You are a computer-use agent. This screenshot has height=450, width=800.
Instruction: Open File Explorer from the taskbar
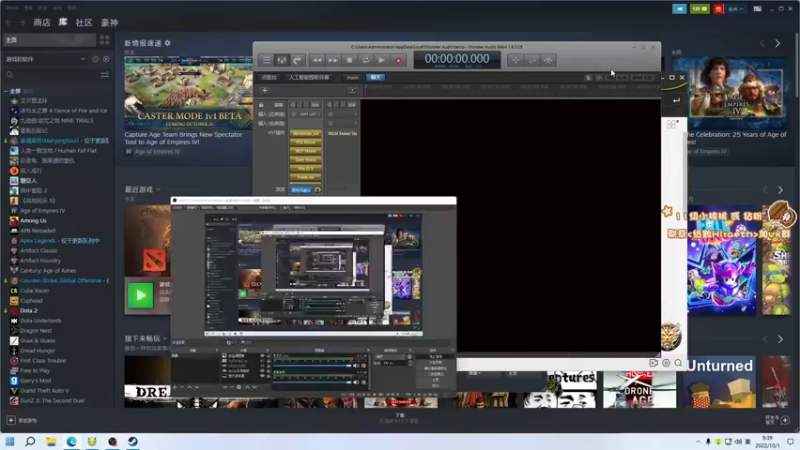(51, 441)
